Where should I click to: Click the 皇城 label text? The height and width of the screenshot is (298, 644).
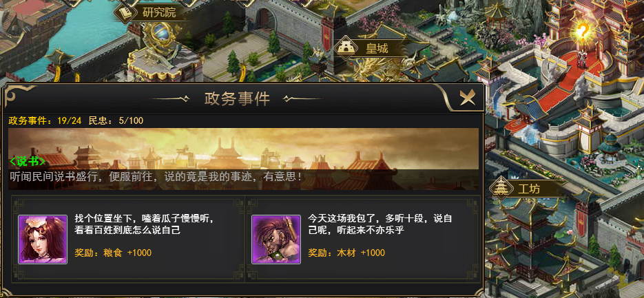pos(377,49)
